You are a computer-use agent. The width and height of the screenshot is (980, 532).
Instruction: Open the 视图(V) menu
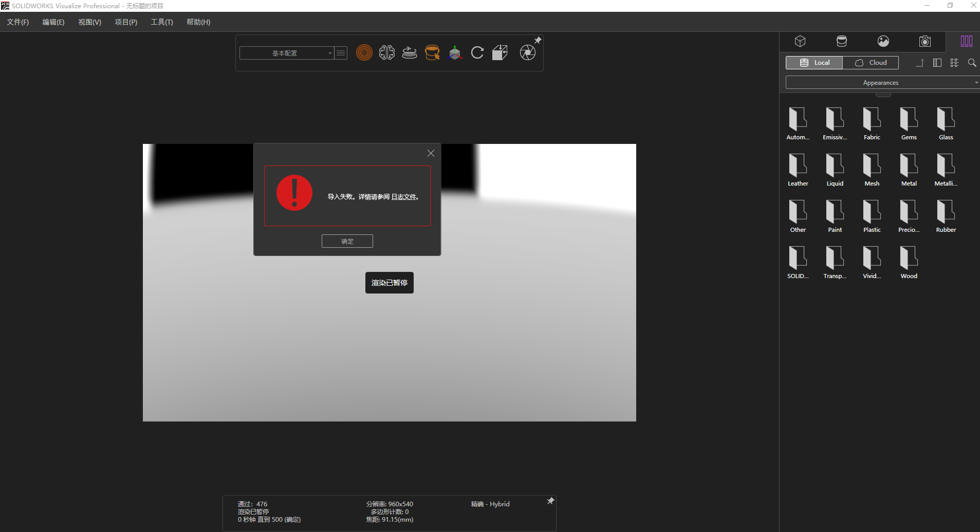[90, 22]
